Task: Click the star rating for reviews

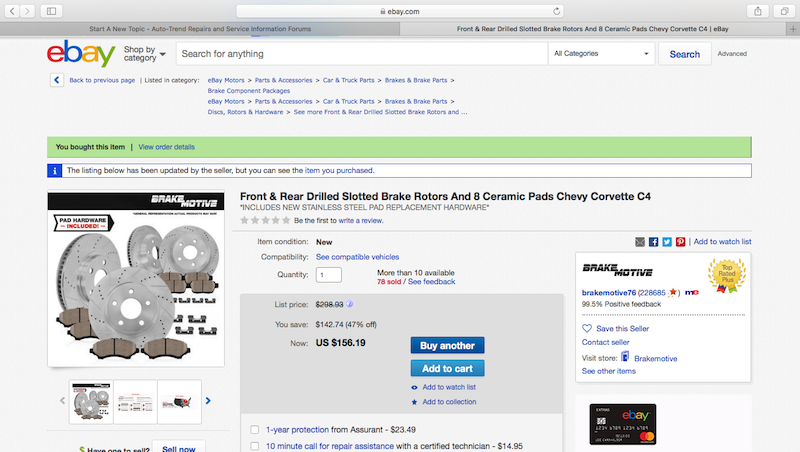Action: coord(265,220)
